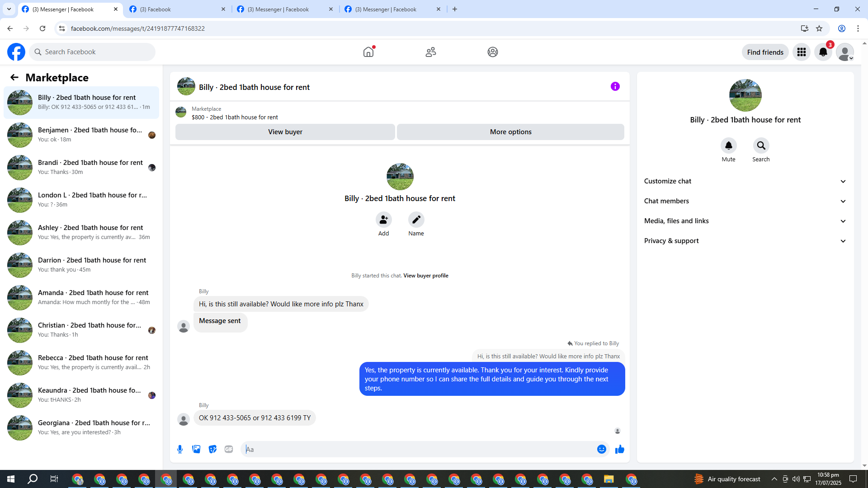Open Keaundra's conversation in the list
Image resolution: width=868 pixels, height=488 pixels.
click(81, 395)
